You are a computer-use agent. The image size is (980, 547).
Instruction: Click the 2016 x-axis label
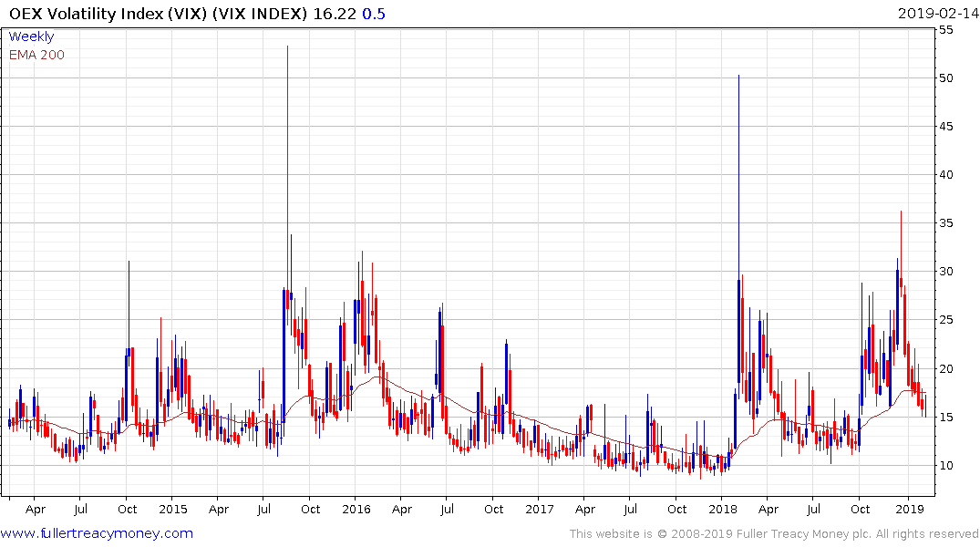pyautogui.click(x=356, y=509)
